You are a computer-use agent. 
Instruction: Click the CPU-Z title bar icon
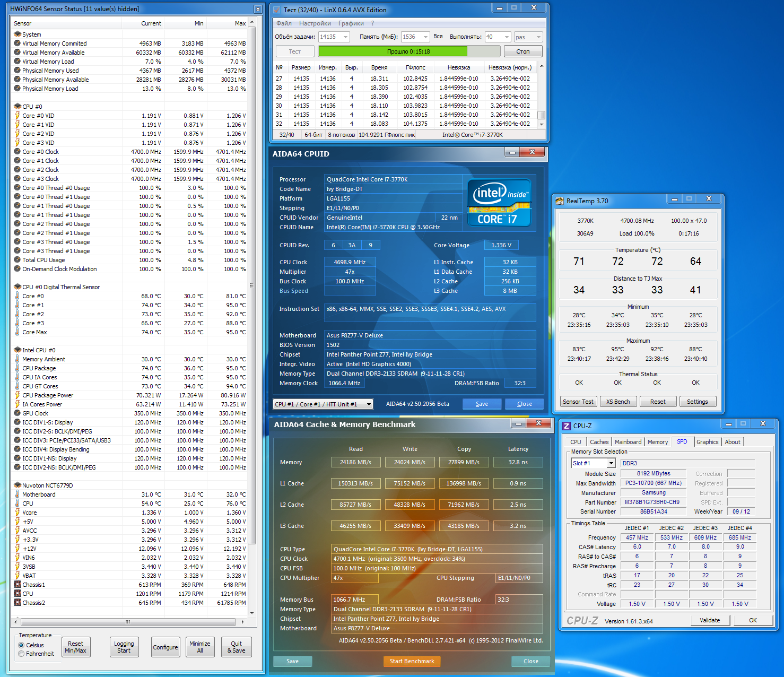tap(567, 426)
